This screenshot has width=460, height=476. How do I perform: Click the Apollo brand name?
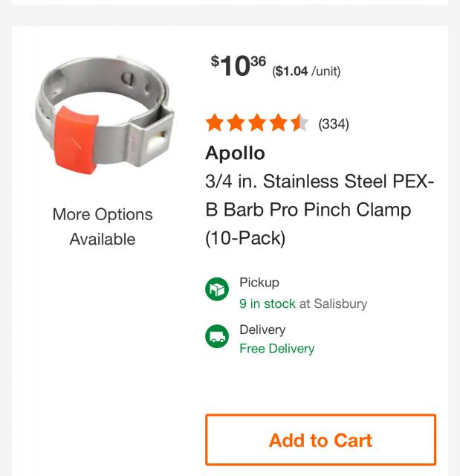235,153
